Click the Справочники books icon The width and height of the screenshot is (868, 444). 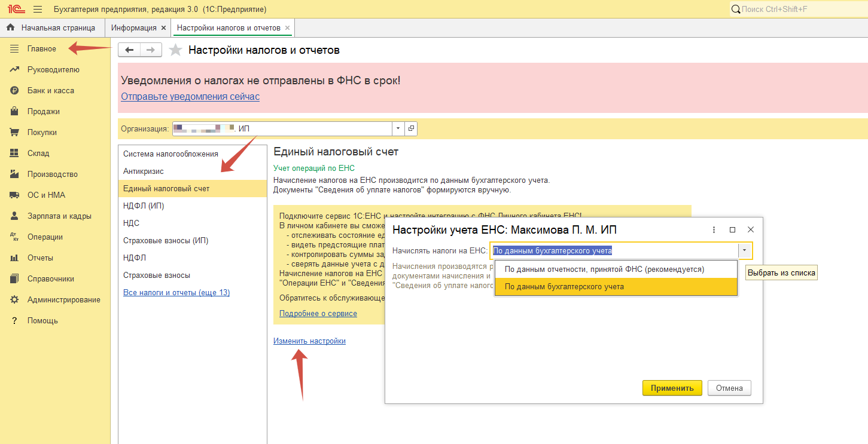pos(14,278)
